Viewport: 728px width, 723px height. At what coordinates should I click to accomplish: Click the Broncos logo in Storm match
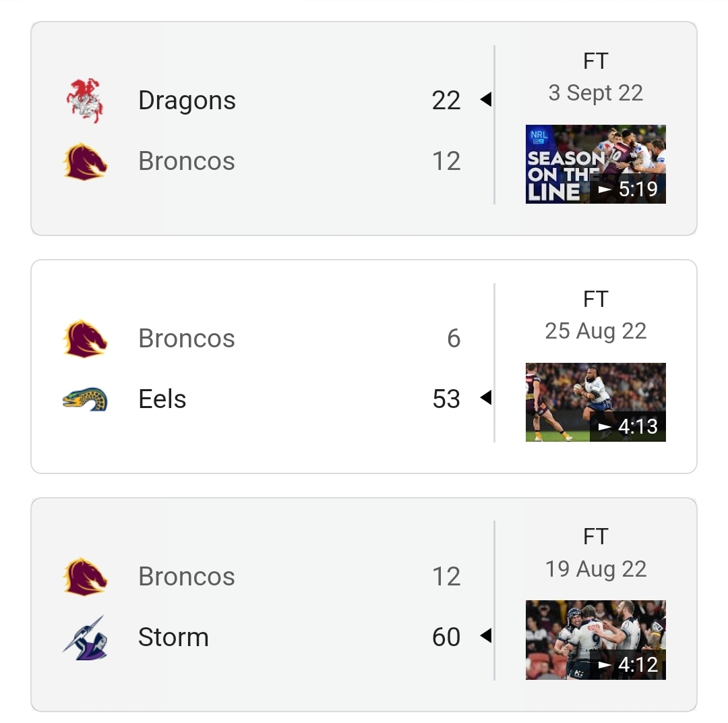(x=84, y=577)
